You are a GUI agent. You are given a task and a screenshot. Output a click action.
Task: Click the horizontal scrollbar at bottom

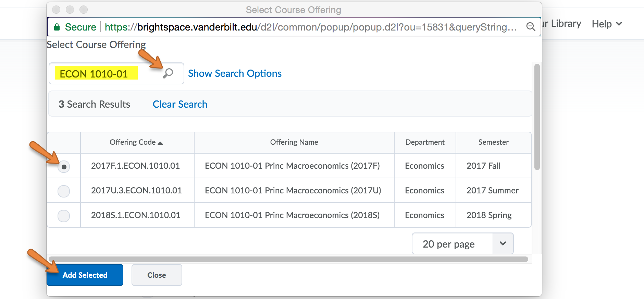coord(288,259)
